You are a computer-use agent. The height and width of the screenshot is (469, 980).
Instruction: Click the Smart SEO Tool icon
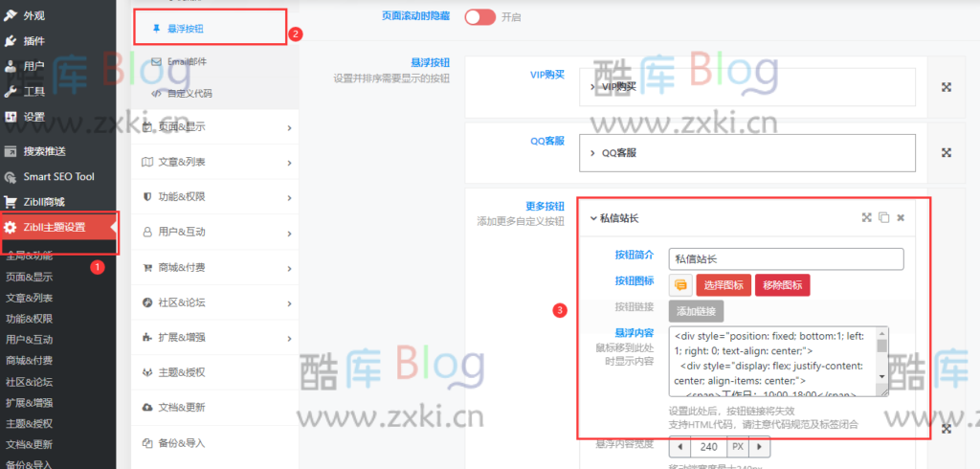(x=10, y=177)
